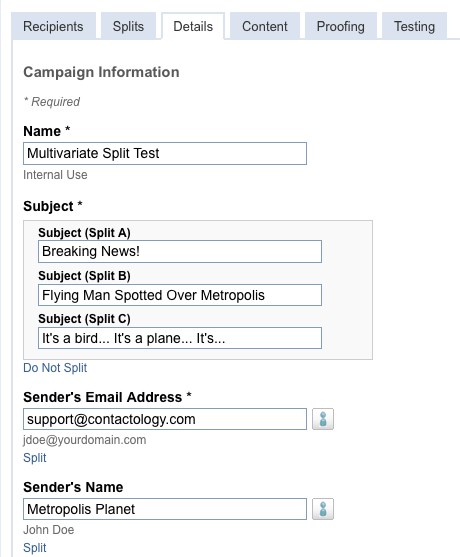Open the Splits tab
This screenshot has height=557, width=460.
[x=128, y=26]
